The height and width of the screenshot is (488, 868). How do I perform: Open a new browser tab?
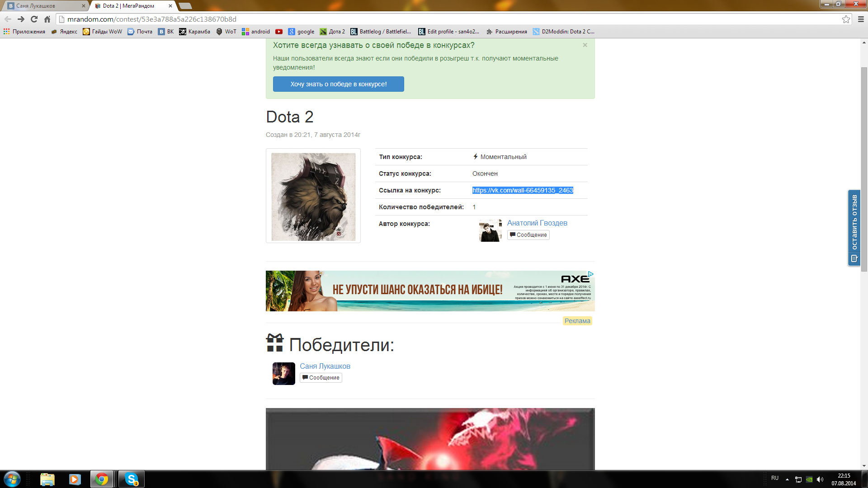(x=185, y=6)
